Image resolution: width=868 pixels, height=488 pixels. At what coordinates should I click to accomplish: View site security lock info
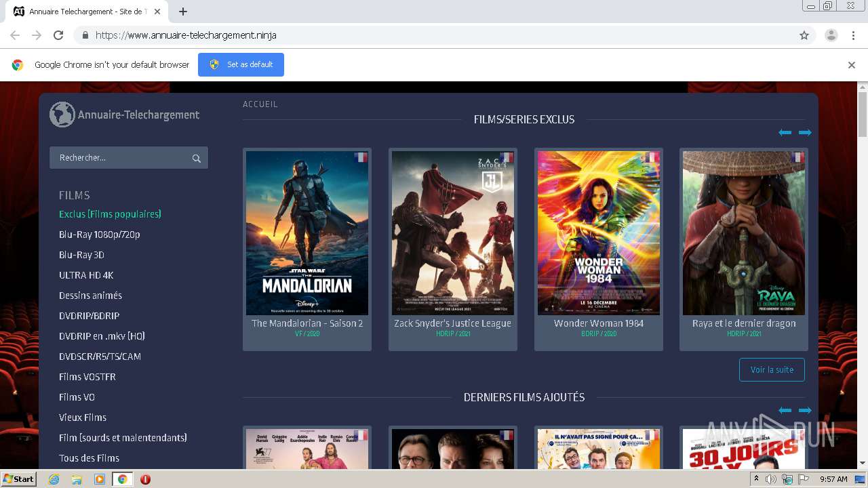85,35
